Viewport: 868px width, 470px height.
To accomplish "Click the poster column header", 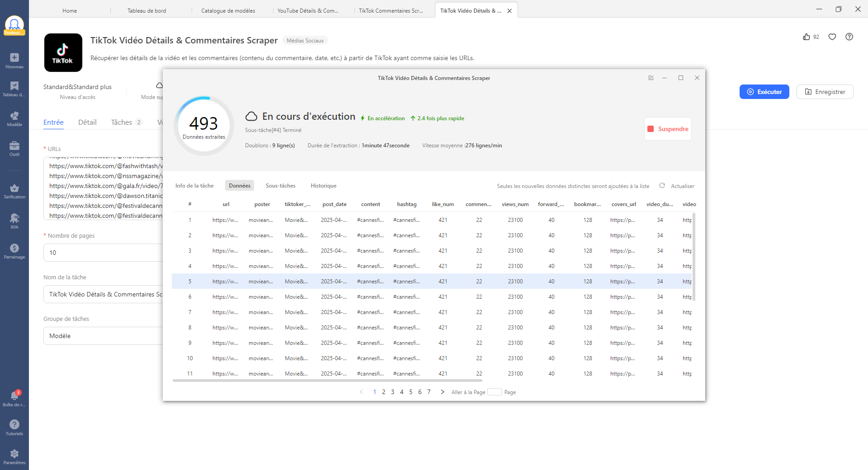I will (262, 204).
